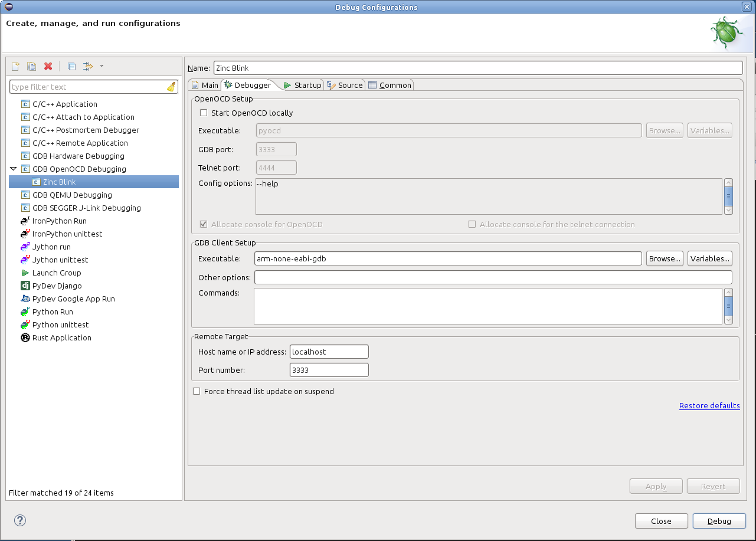Image resolution: width=756 pixels, height=541 pixels.
Task: Click the Name field containing Zinc Blink
Action: pos(478,68)
